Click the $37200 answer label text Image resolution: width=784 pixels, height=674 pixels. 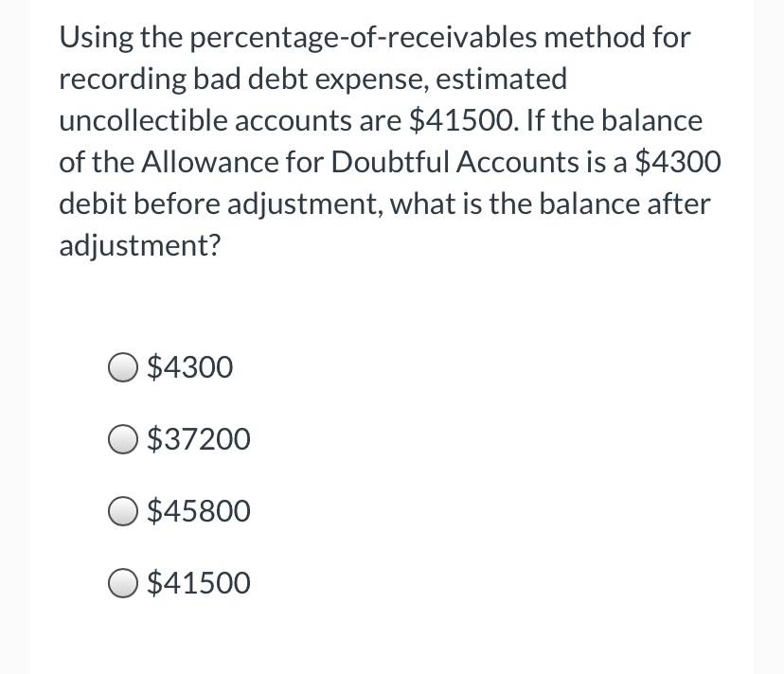pyautogui.click(x=199, y=439)
